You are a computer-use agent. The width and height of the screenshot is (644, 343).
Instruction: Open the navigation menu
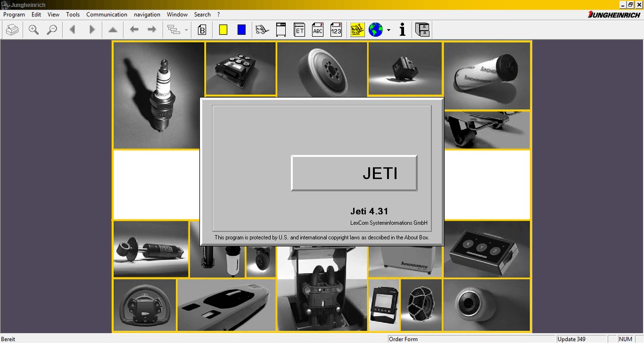(147, 15)
